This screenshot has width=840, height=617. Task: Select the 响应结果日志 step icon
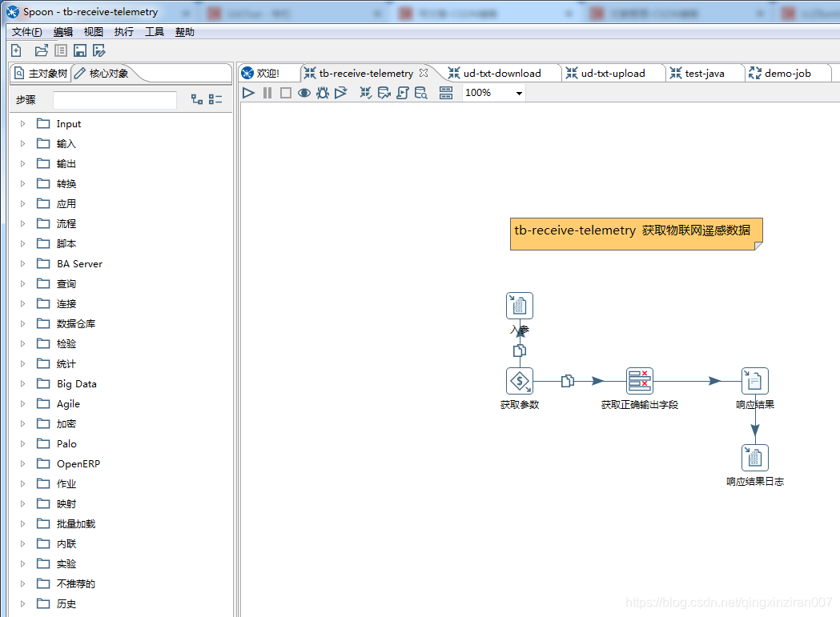[x=754, y=458]
